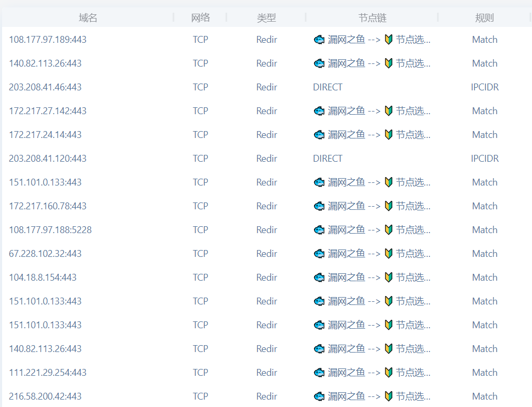This screenshot has width=532, height=407.
Task: Click beginner badge icon in 172.217.160.78:443 row
Action: (x=389, y=206)
